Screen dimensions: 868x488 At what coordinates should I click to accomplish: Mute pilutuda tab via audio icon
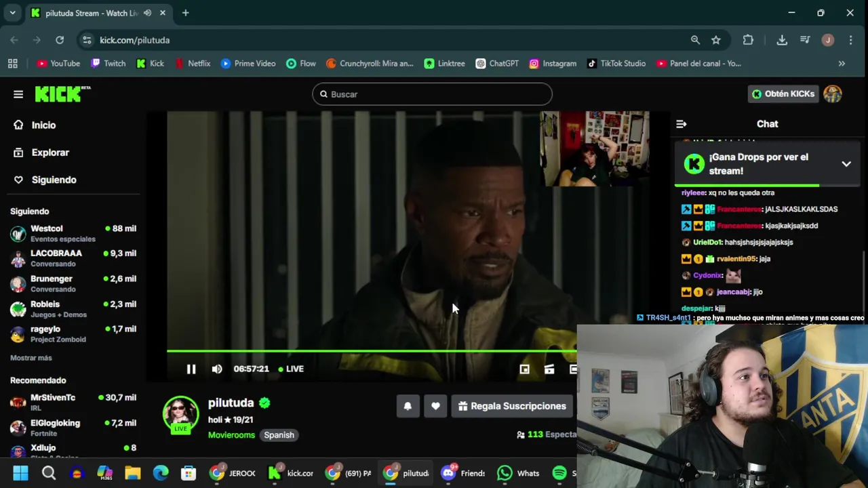tap(147, 13)
